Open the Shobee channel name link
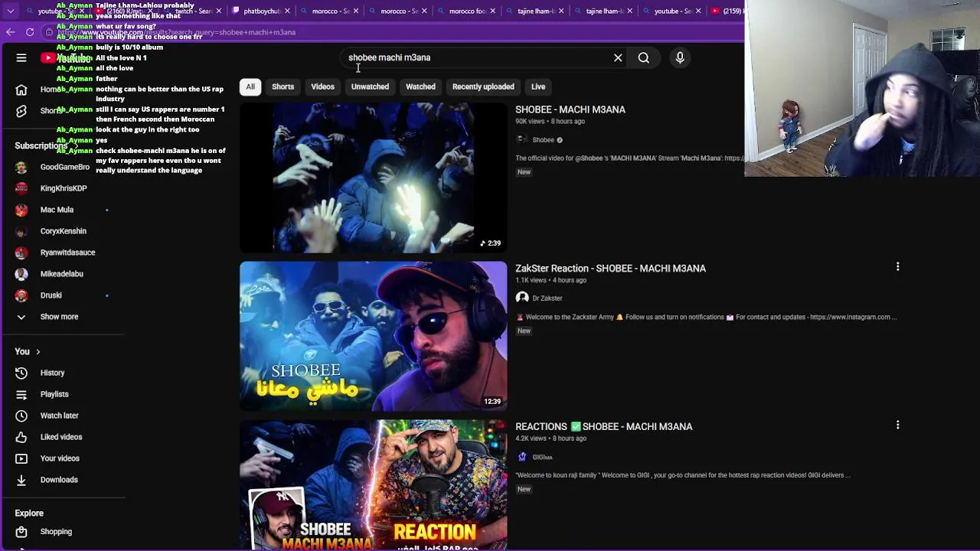This screenshot has height=551, width=980. point(543,140)
